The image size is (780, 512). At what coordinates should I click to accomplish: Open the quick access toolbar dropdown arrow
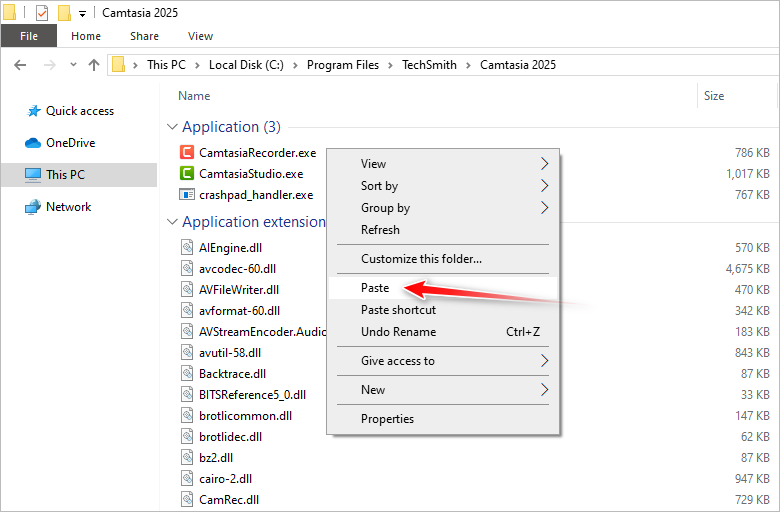(x=82, y=14)
